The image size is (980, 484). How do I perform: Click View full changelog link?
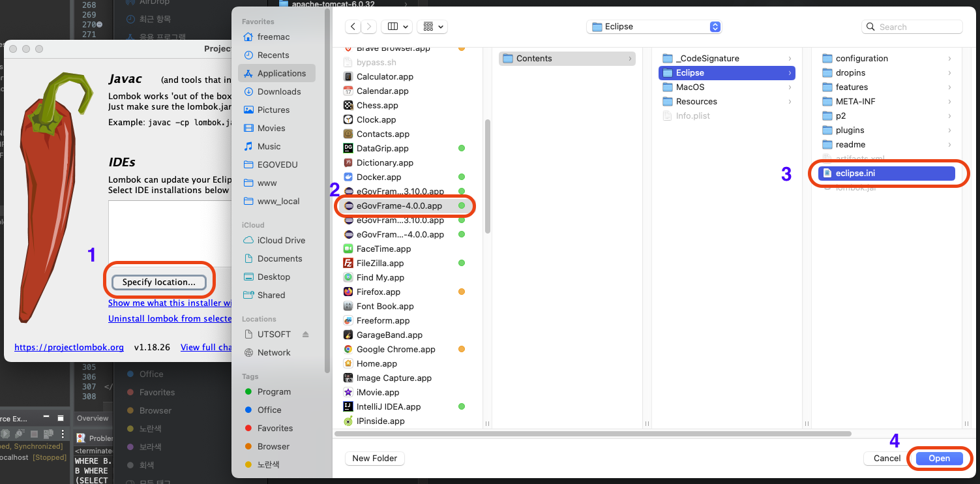[x=206, y=347]
